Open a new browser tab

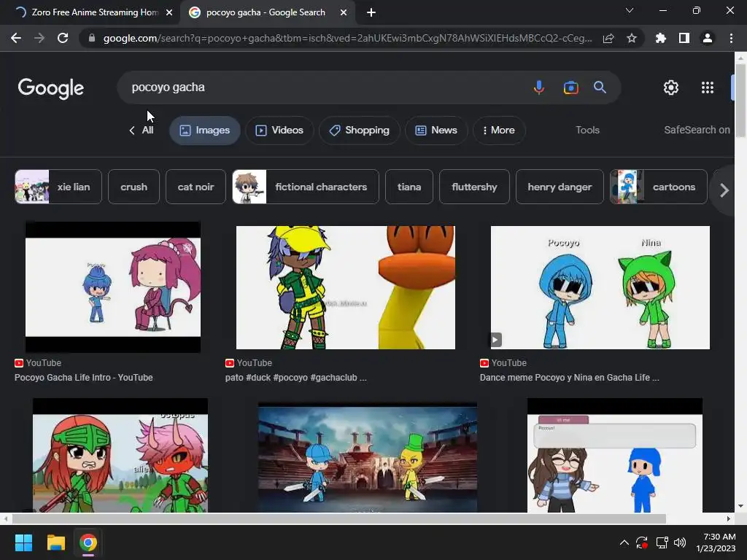pos(371,12)
